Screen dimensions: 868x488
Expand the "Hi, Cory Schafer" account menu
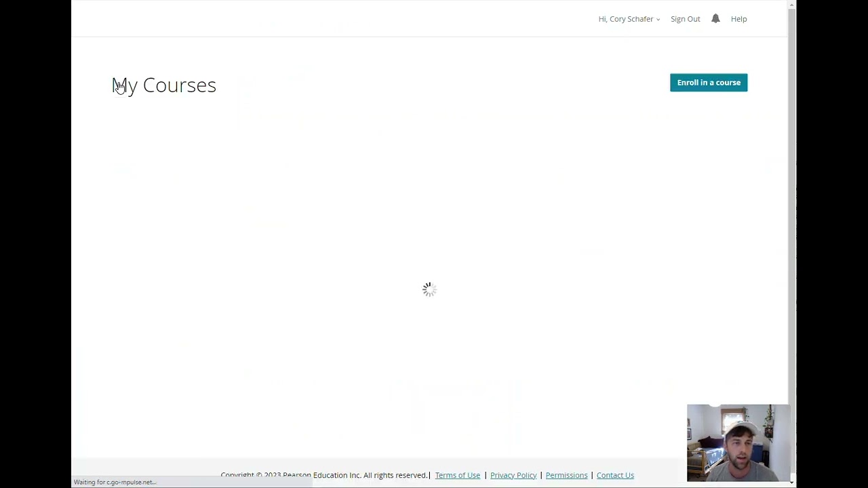625,19
